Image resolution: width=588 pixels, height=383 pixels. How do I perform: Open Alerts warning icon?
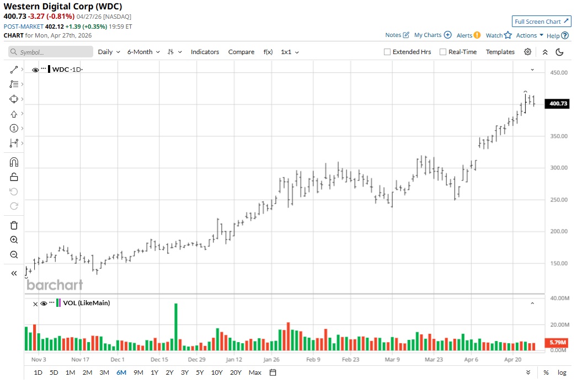coord(477,35)
